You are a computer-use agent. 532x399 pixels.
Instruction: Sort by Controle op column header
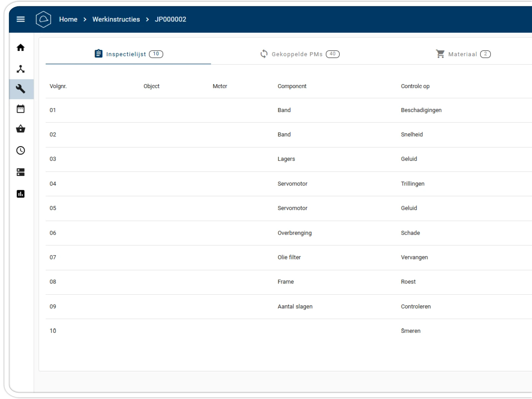point(415,86)
